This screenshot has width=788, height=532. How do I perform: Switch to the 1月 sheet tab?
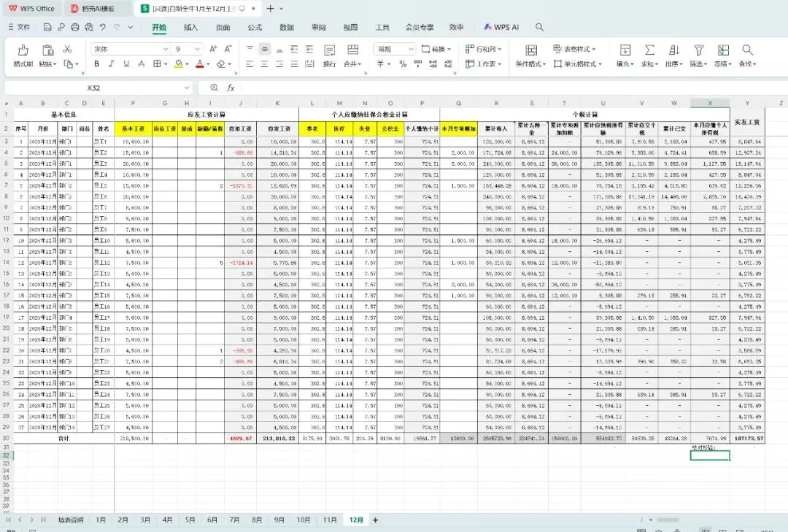[101, 520]
